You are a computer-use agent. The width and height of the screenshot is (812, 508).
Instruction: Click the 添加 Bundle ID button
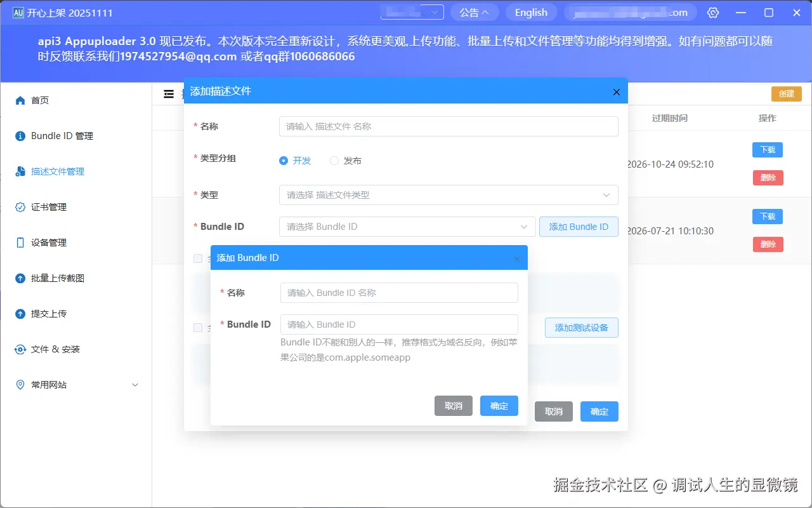579,227
